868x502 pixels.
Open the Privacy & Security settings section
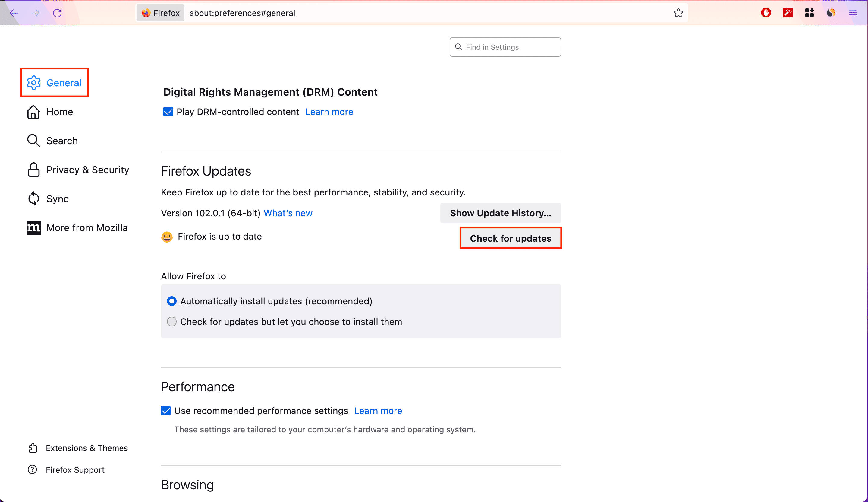tap(78, 170)
